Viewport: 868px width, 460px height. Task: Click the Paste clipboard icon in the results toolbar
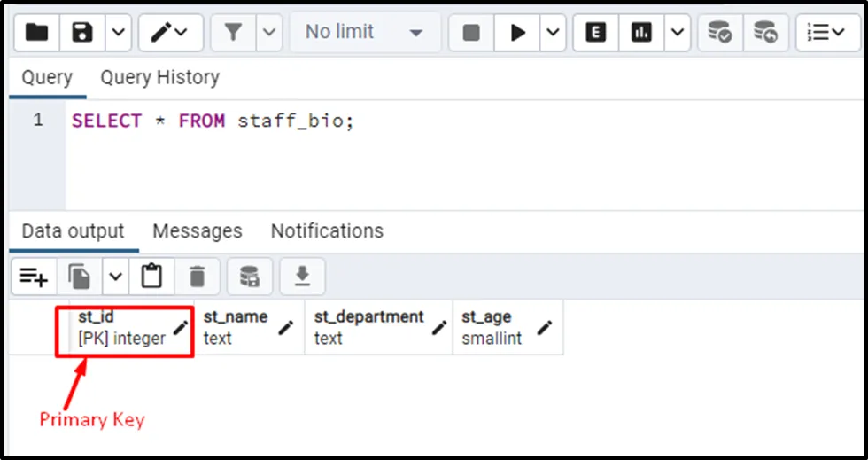(152, 277)
